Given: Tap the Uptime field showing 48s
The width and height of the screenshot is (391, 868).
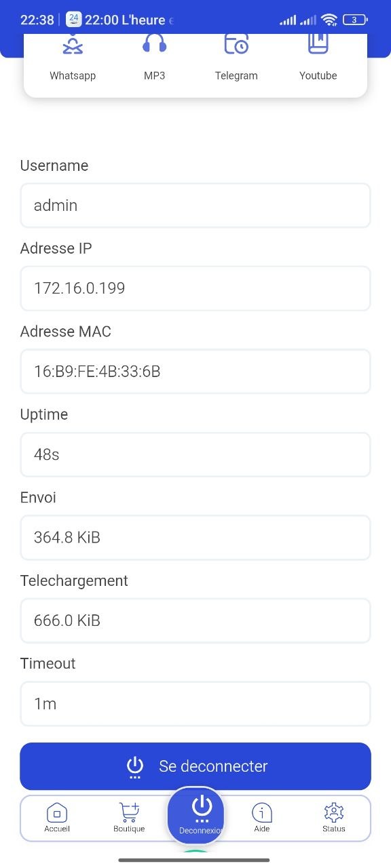Looking at the screenshot, I should pos(195,454).
